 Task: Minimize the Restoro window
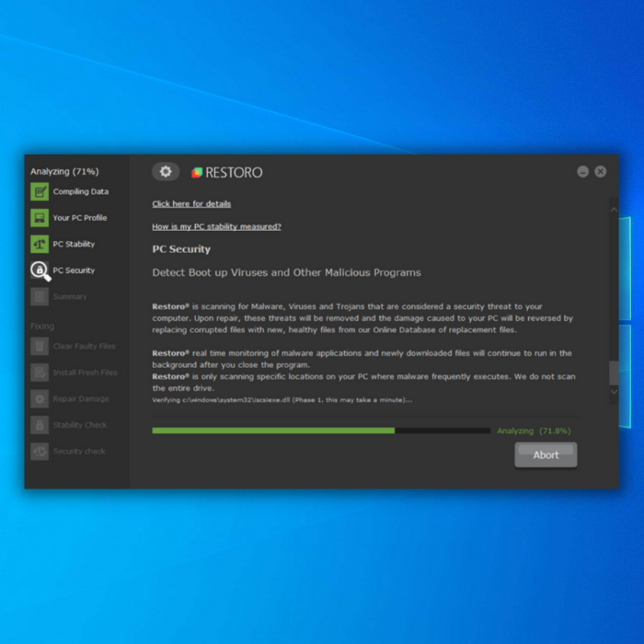point(582,171)
